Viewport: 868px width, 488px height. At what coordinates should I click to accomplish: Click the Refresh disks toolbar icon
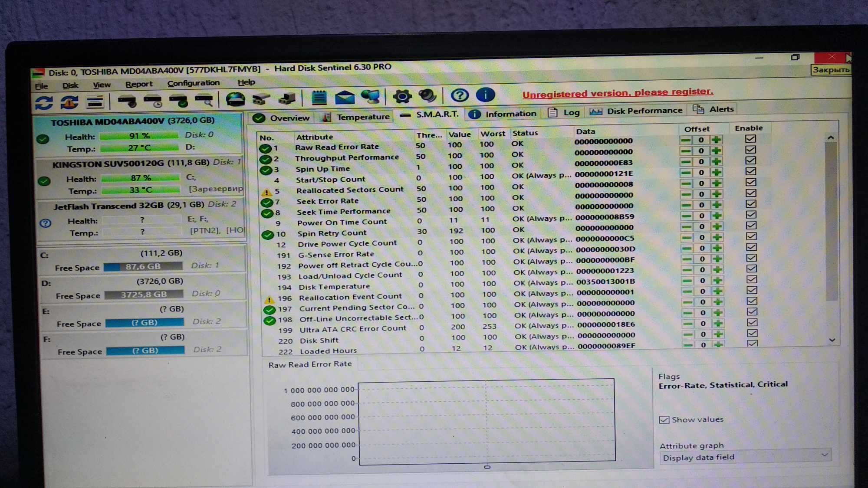click(44, 103)
